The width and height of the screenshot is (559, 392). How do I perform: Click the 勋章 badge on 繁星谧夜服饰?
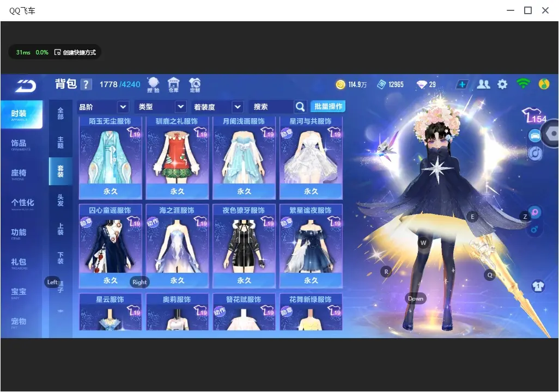pos(287,223)
